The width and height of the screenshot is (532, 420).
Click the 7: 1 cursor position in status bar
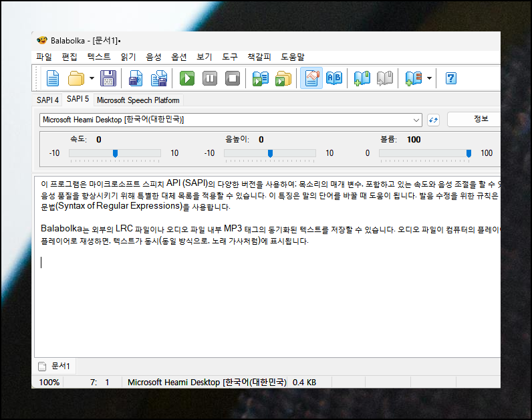100,383
